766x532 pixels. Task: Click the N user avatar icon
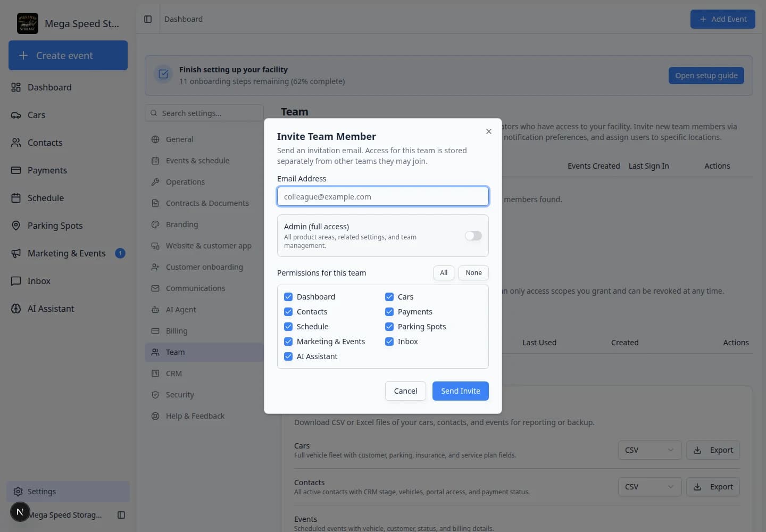coord(20,512)
